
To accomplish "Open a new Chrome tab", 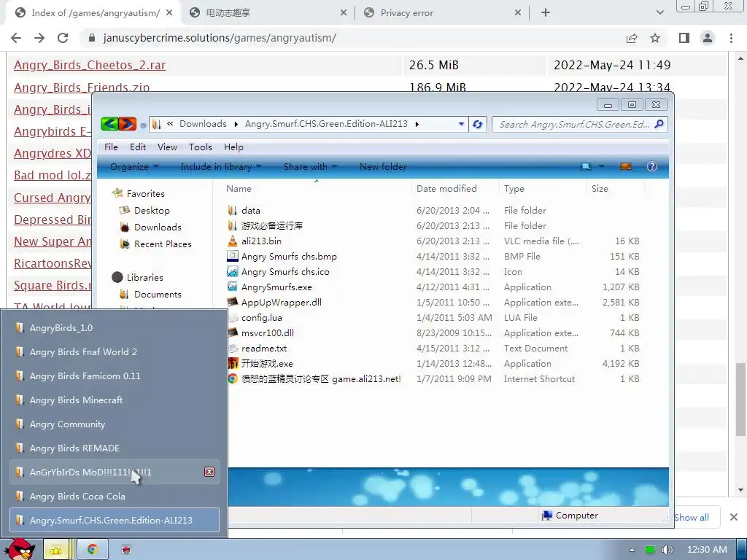I will point(546,13).
